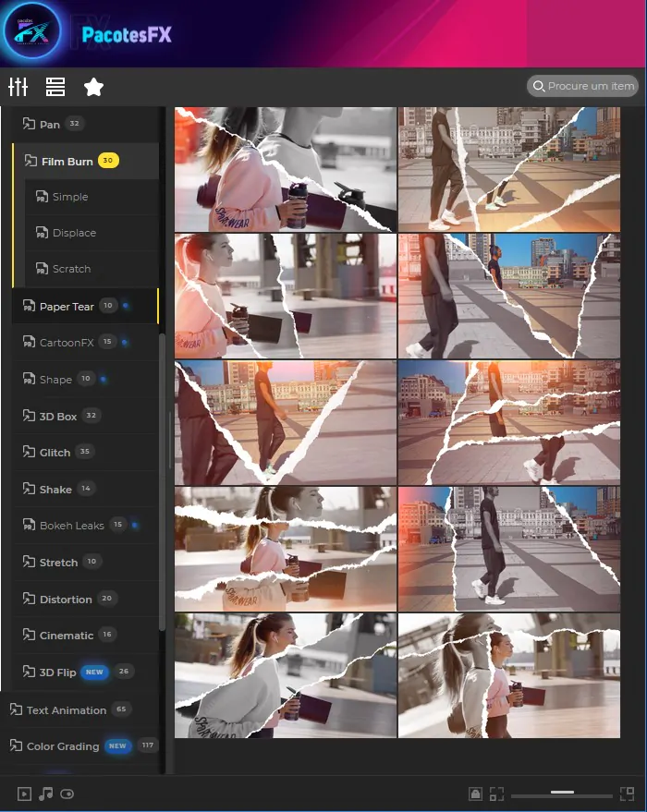Click the large thumbnails icon right of slider
647x812 pixels.
628,794
